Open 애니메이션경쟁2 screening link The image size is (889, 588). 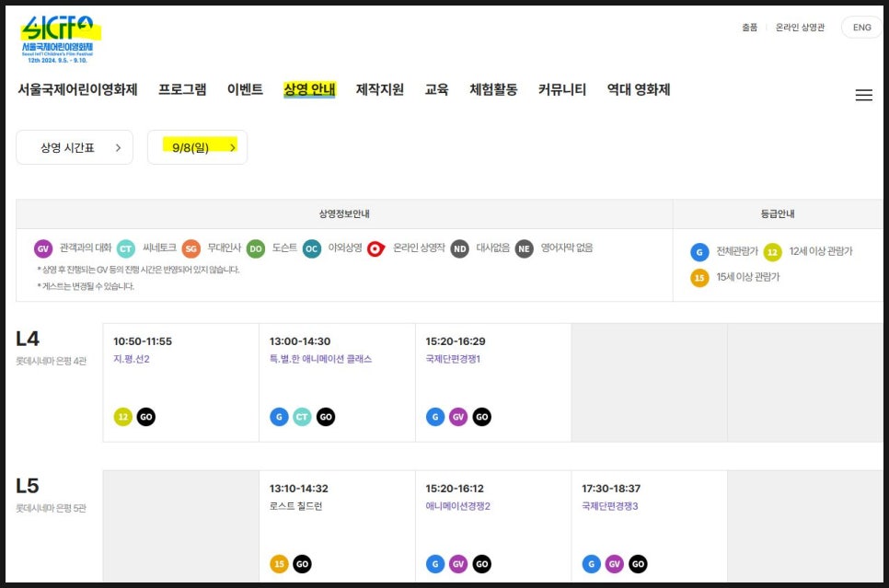tap(458, 506)
